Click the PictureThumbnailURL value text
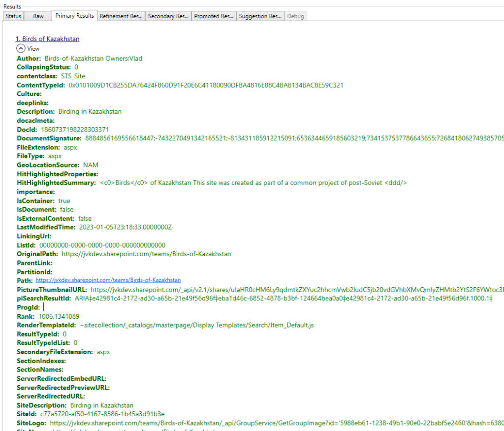 coord(297,290)
